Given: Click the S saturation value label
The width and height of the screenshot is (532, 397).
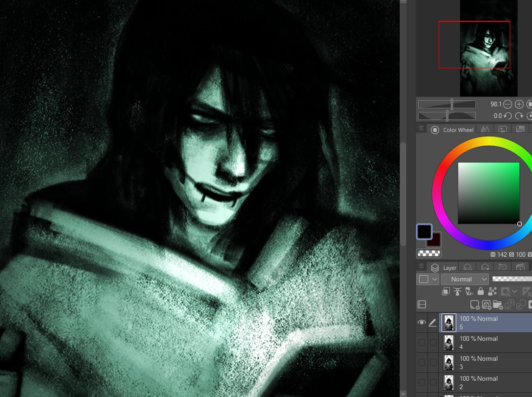Looking at the screenshot, I should pyautogui.click(x=511, y=254).
